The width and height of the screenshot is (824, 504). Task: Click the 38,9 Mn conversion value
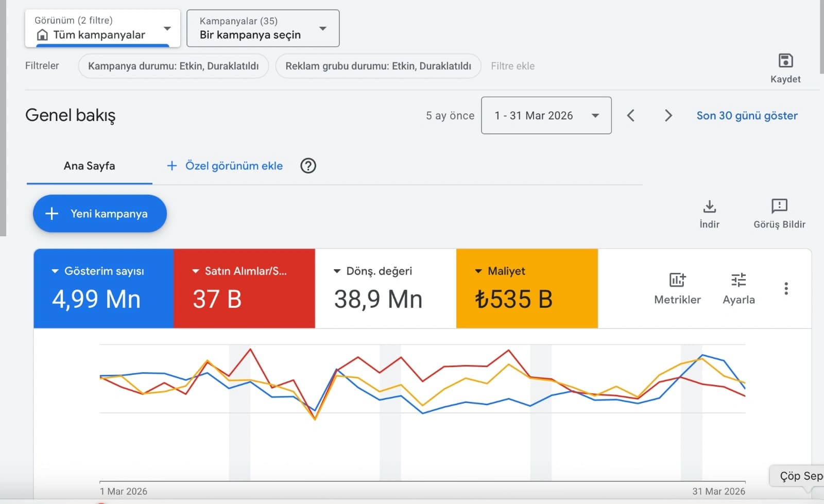[379, 299]
